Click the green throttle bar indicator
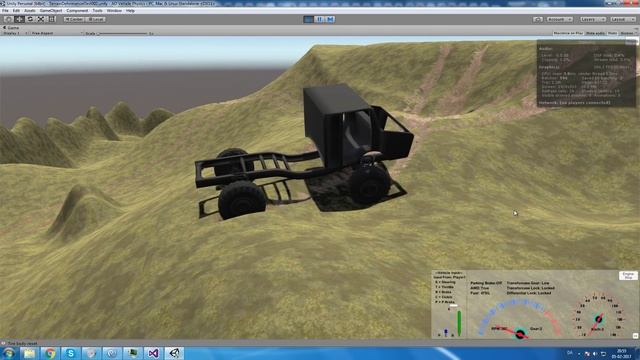 (459, 323)
